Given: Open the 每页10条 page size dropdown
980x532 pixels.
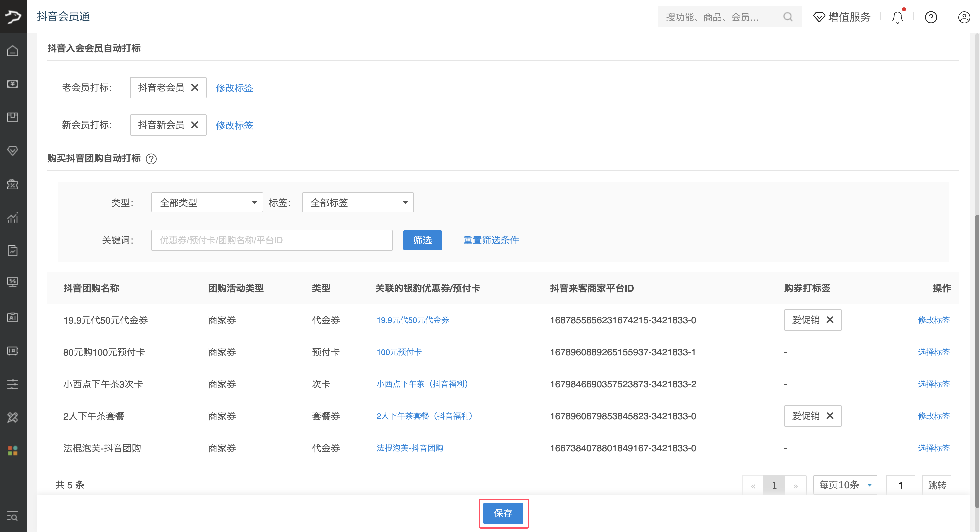Looking at the screenshot, I should pyautogui.click(x=845, y=485).
